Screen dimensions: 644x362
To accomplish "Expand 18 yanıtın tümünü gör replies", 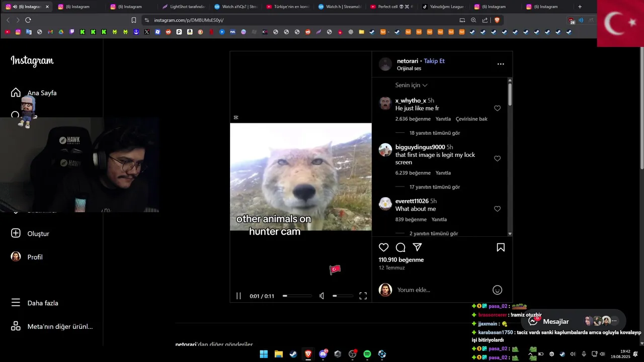I will [435, 133].
